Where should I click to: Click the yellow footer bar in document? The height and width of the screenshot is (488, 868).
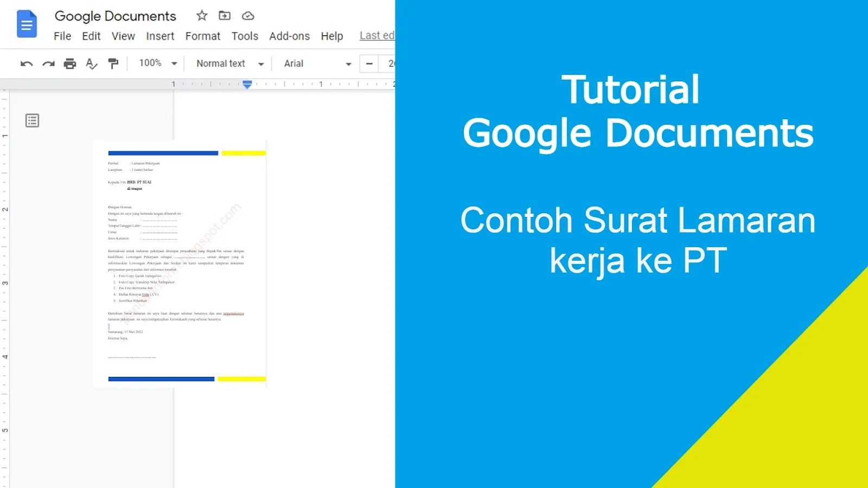click(x=241, y=379)
